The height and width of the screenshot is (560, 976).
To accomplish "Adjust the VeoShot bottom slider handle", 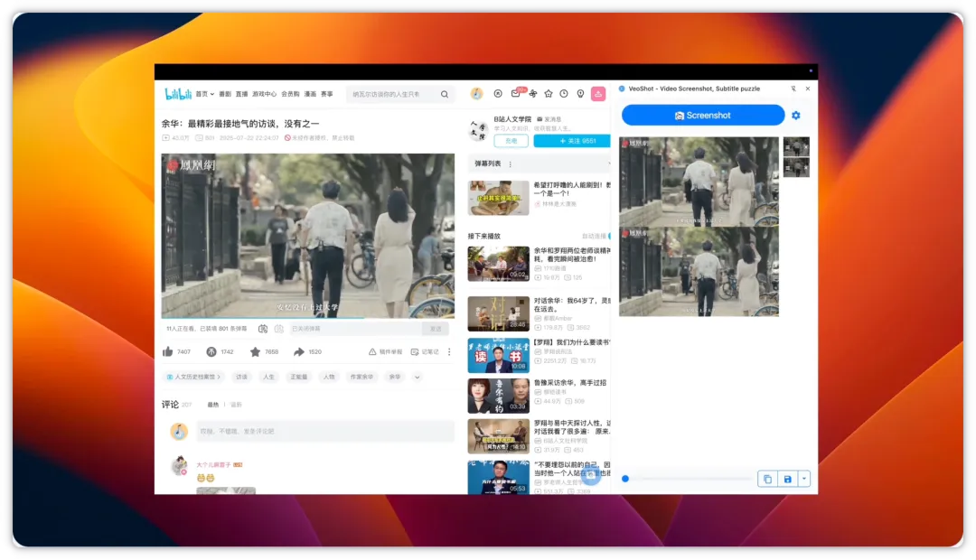I will [625, 479].
